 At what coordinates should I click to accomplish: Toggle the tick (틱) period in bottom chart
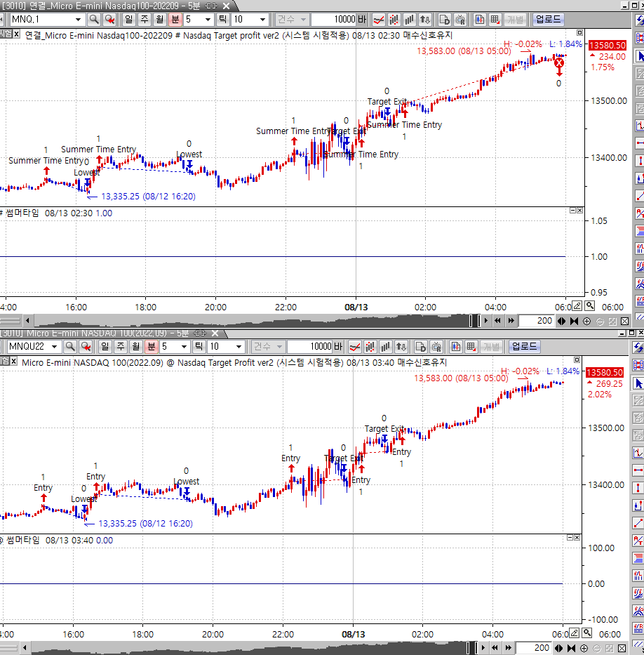coord(199,347)
